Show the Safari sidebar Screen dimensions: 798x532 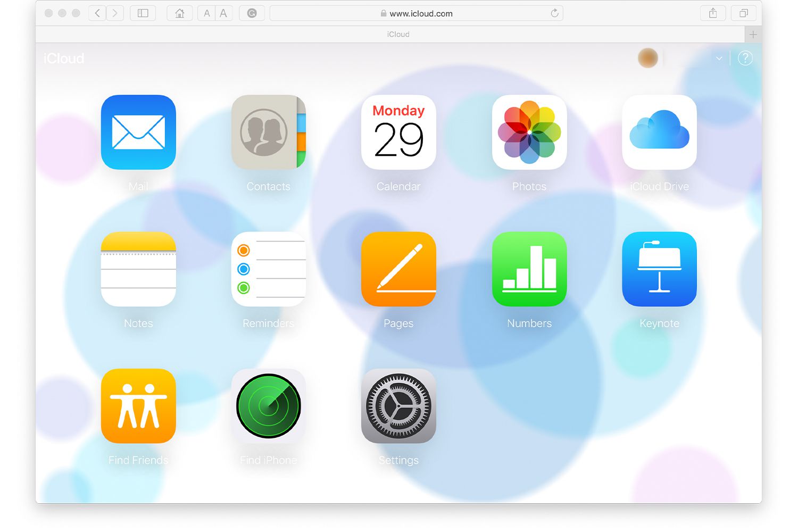pyautogui.click(x=143, y=13)
